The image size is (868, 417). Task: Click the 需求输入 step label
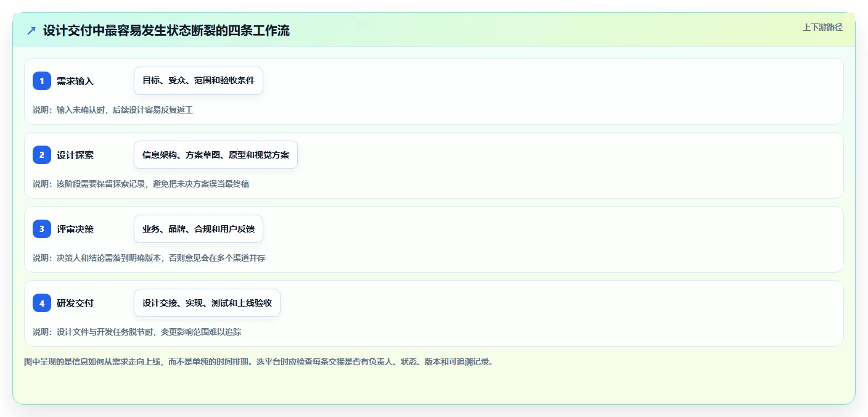(x=75, y=81)
